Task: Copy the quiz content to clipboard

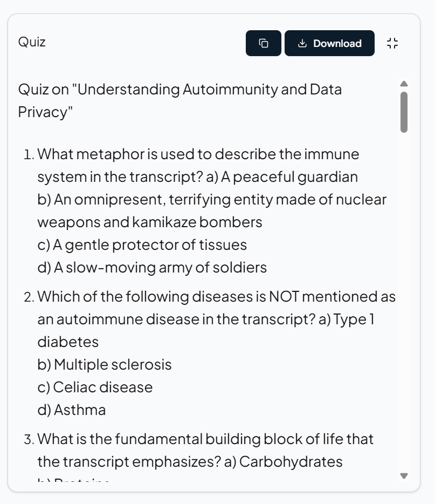Action: [264, 43]
